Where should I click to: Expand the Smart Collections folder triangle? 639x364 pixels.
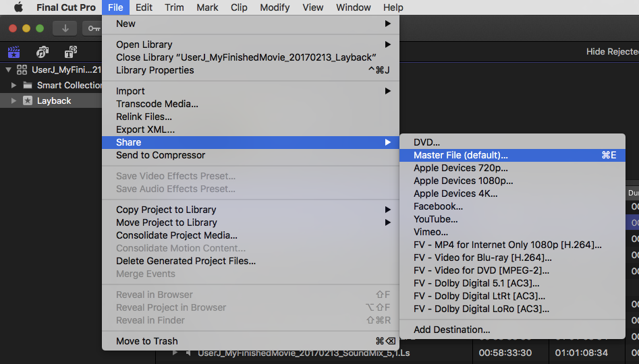tap(13, 85)
